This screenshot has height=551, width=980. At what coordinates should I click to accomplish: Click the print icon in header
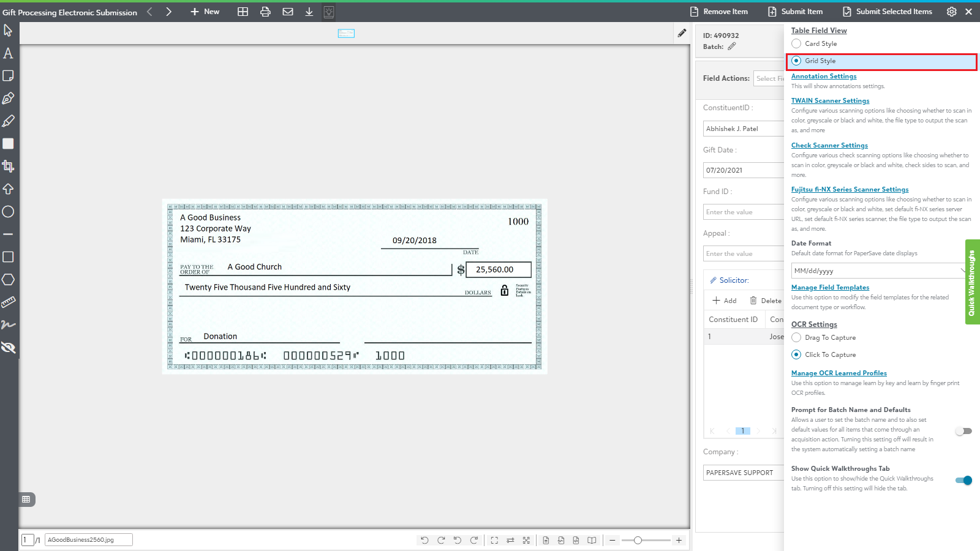click(265, 12)
